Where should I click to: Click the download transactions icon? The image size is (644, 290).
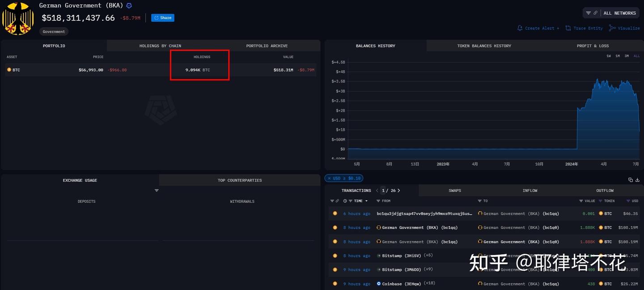click(637, 180)
